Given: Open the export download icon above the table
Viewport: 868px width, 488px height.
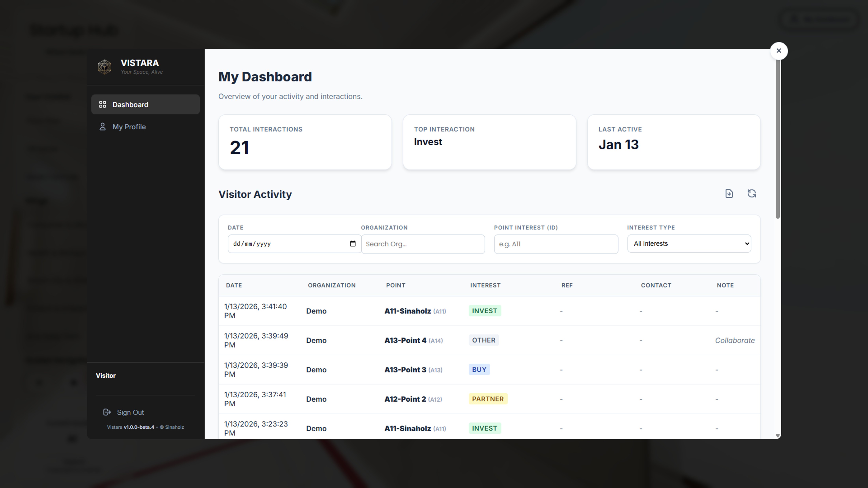Looking at the screenshot, I should (729, 193).
